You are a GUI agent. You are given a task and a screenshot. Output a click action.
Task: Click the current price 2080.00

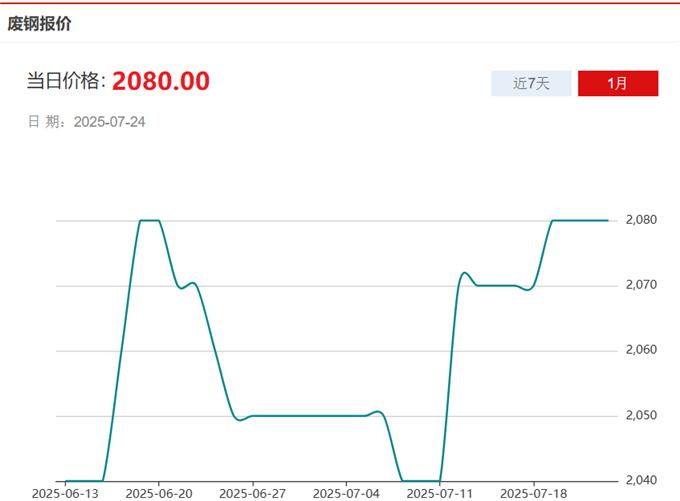(161, 81)
